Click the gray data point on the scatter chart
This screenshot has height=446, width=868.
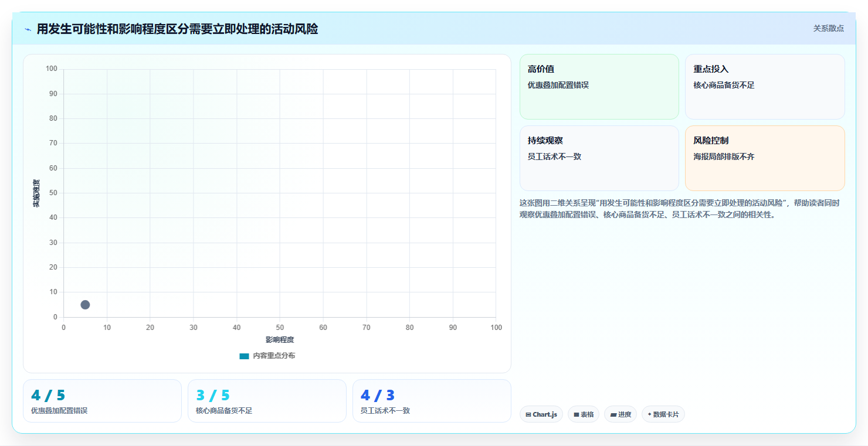coord(85,305)
